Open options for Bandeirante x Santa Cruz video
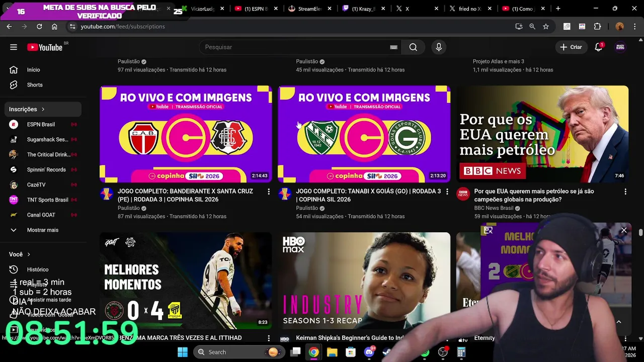The height and width of the screenshot is (362, 644). [269, 192]
